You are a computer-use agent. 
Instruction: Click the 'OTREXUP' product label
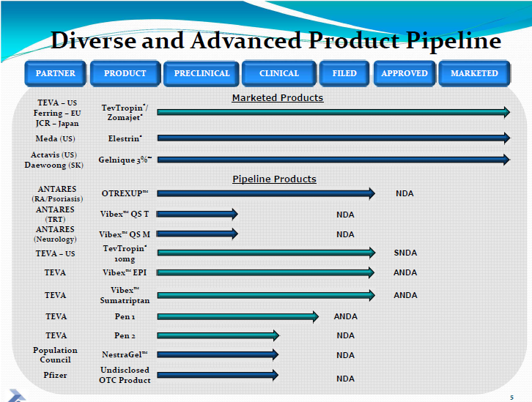(x=125, y=193)
